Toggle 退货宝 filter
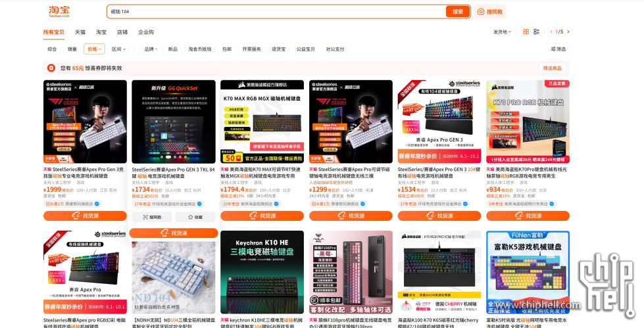 (x=278, y=49)
